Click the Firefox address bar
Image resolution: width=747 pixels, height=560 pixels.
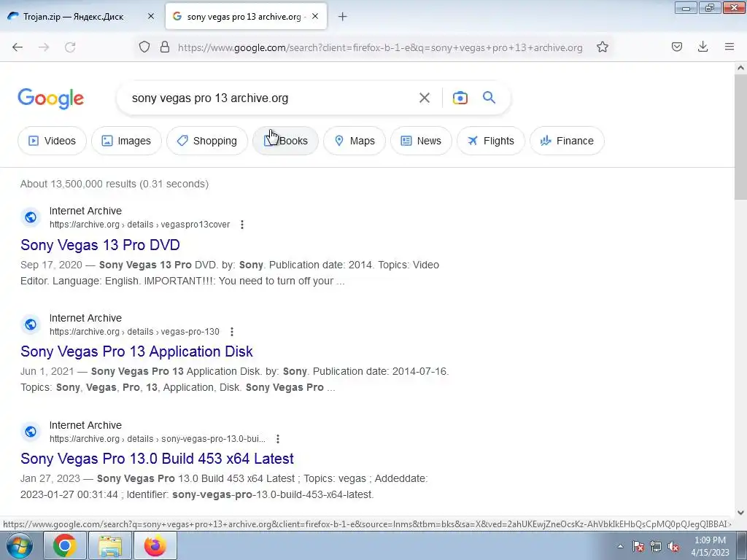[x=379, y=47]
